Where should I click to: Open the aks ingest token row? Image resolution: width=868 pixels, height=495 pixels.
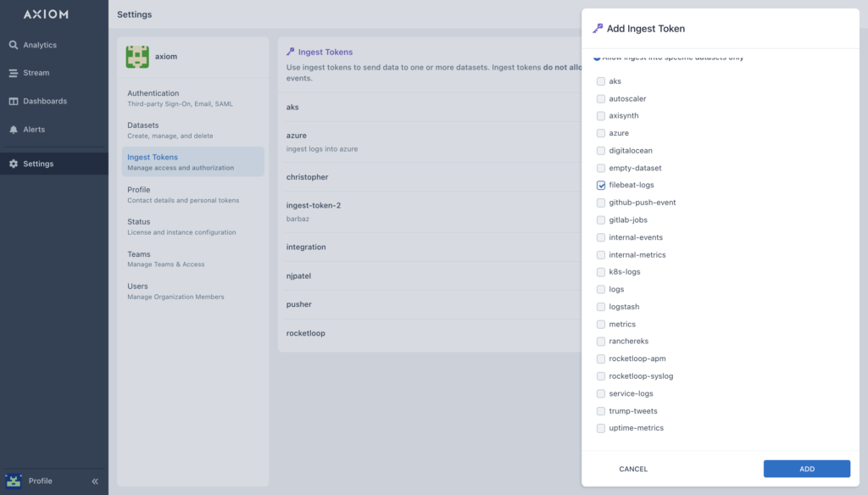(x=433, y=107)
